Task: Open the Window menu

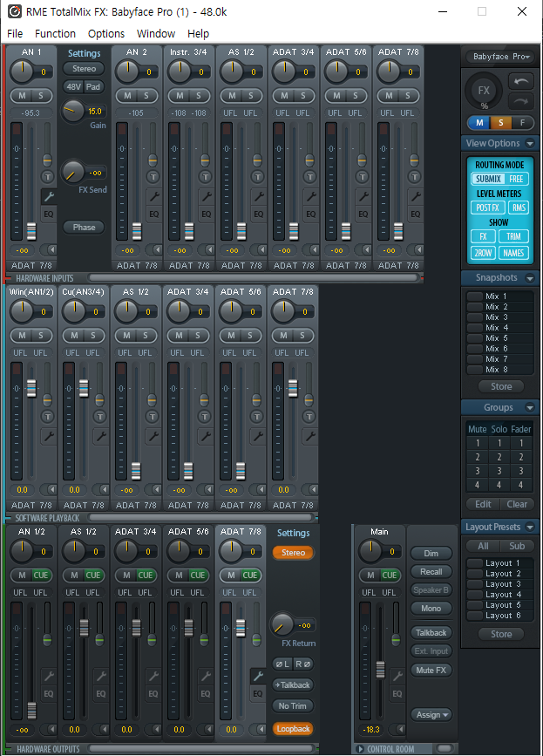Action: click(156, 34)
